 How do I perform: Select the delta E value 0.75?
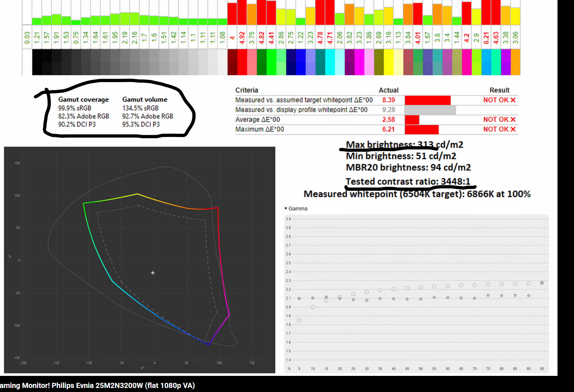click(x=76, y=38)
